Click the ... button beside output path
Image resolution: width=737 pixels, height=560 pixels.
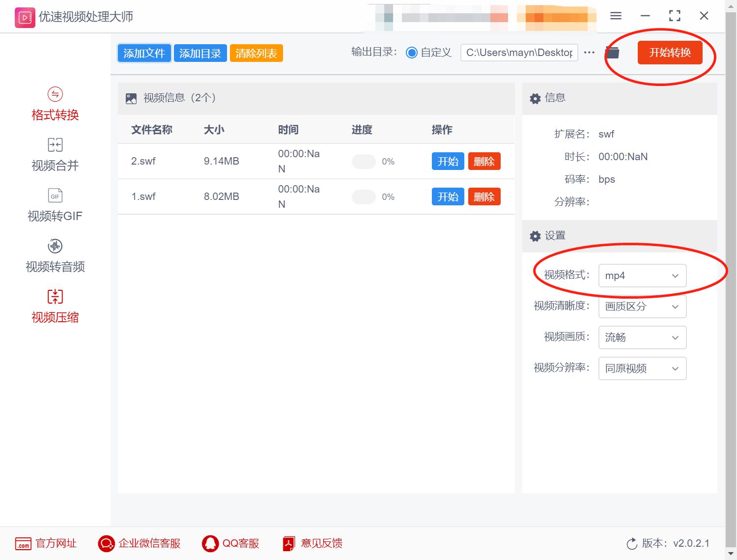click(589, 52)
